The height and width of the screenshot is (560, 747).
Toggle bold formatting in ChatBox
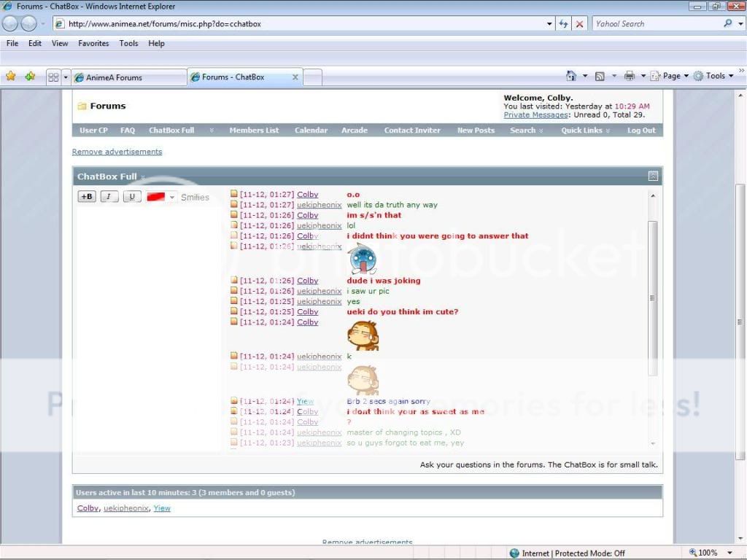click(87, 197)
